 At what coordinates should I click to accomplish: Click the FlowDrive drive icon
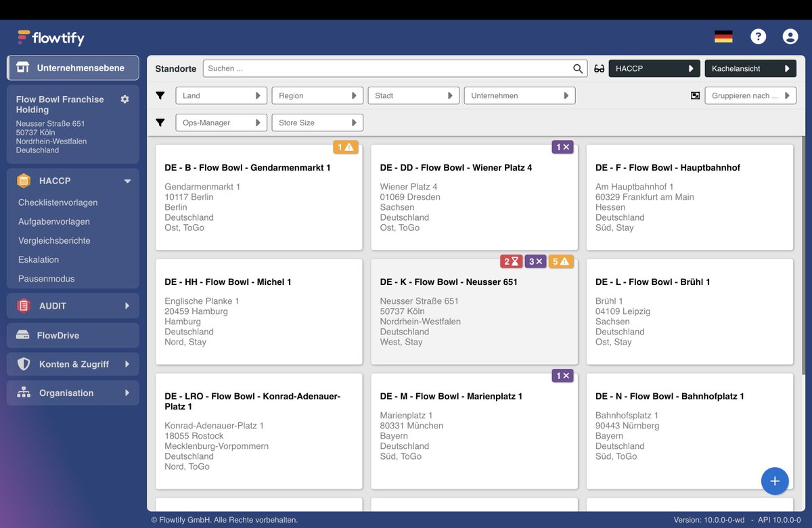pyautogui.click(x=23, y=335)
